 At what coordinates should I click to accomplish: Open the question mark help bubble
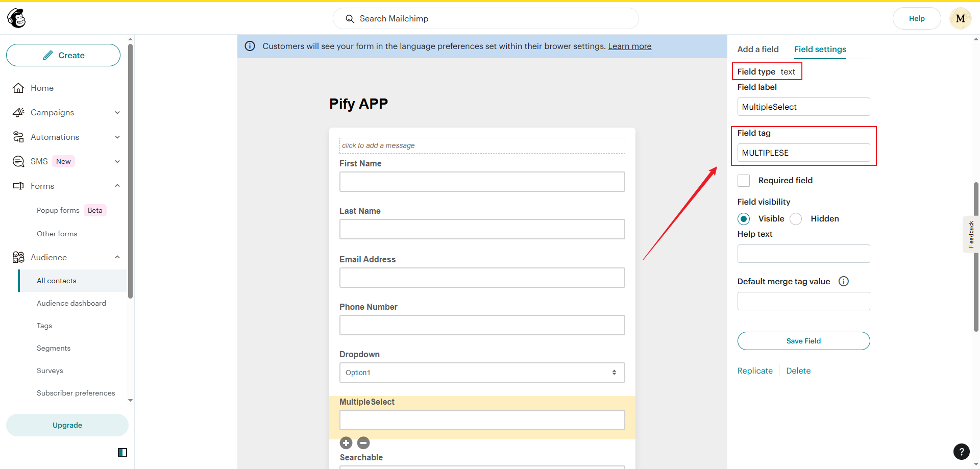coord(962,451)
